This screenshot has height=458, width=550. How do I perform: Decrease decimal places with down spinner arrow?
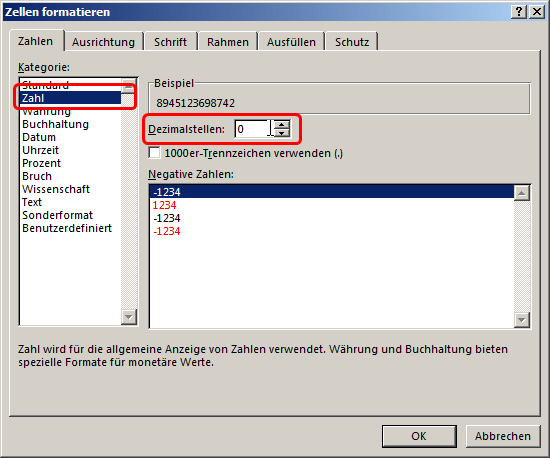coord(281,133)
